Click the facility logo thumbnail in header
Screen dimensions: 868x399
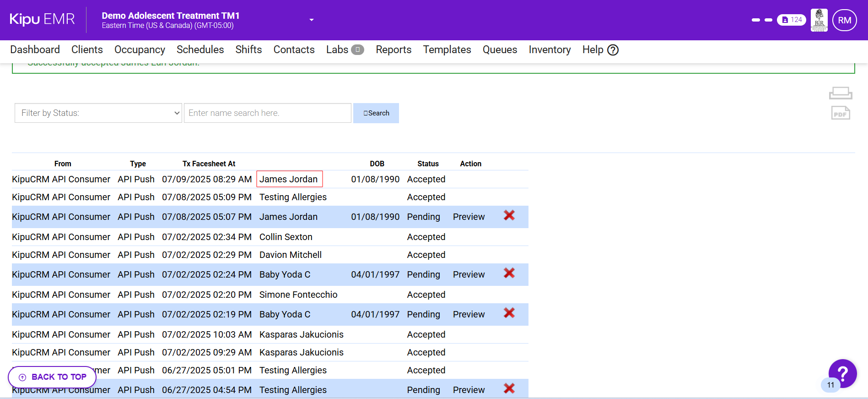tap(819, 20)
